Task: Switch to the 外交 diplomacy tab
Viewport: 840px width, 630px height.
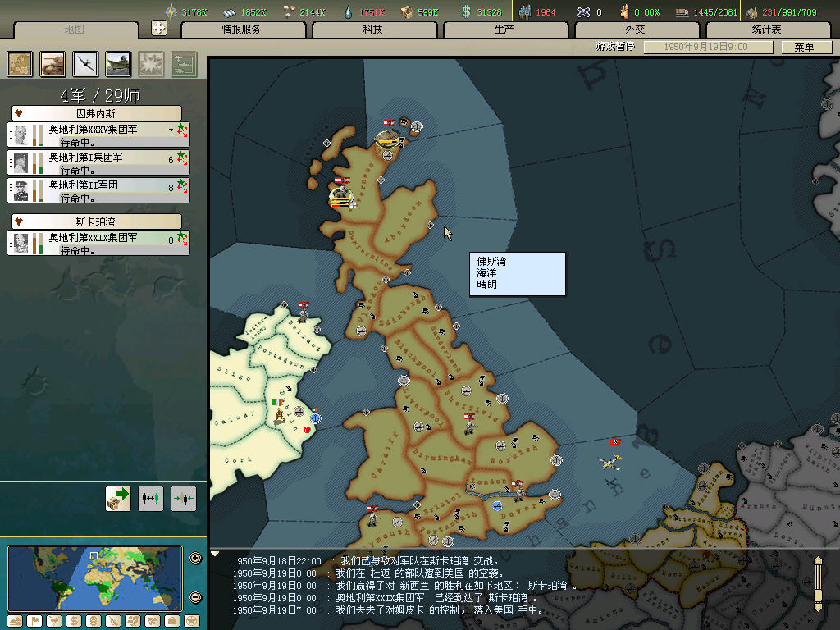Action: click(x=636, y=30)
